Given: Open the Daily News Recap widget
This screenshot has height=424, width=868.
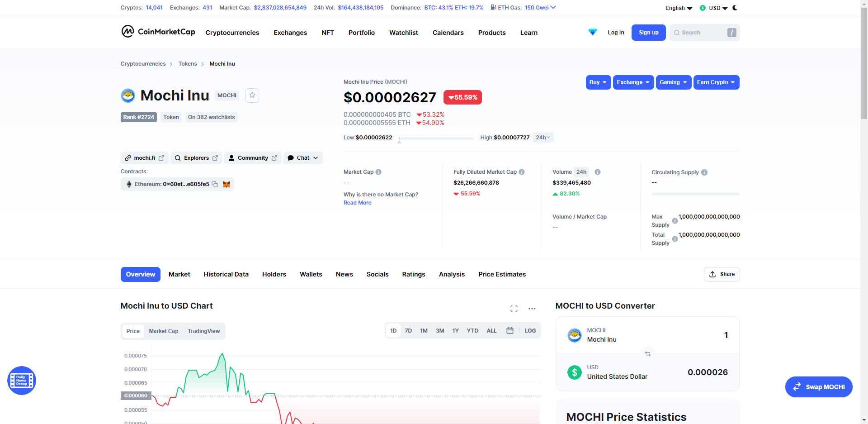Looking at the screenshot, I should tap(22, 381).
